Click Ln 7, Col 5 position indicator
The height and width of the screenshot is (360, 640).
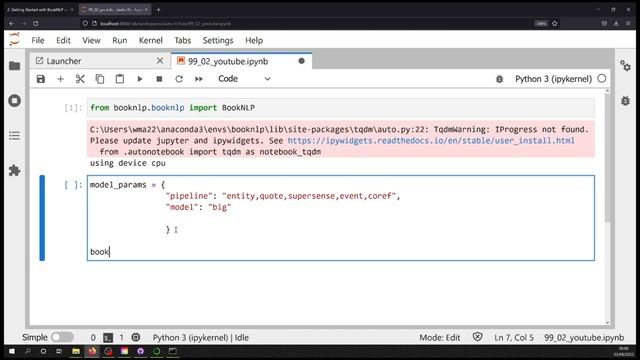[x=513, y=338]
